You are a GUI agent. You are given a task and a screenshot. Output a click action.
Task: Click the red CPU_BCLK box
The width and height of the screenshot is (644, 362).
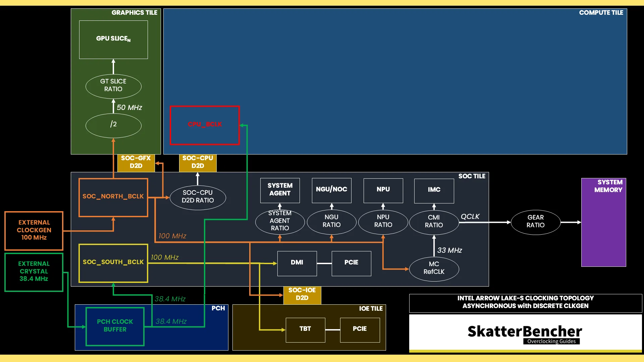pos(205,125)
